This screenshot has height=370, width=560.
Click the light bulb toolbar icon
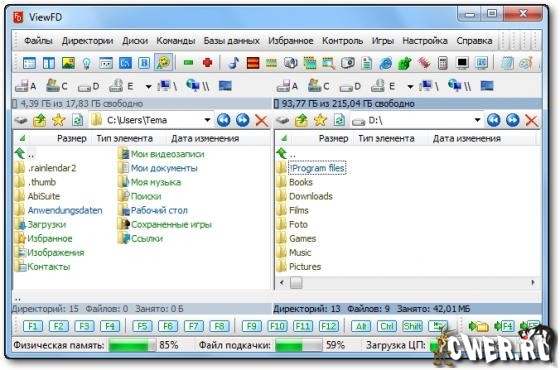click(x=86, y=63)
